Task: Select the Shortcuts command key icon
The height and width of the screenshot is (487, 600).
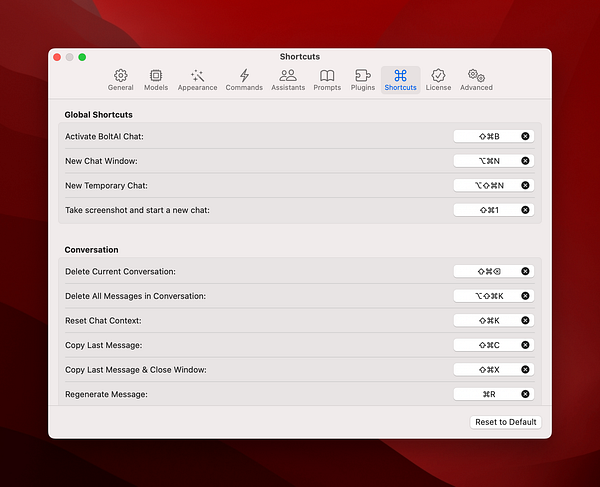Action: coord(400,76)
